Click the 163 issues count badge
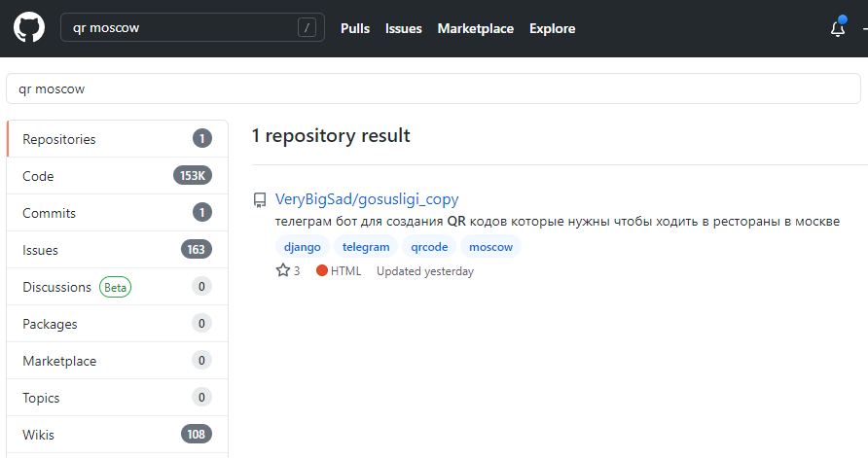This screenshot has width=868, height=458. [x=196, y=250]
